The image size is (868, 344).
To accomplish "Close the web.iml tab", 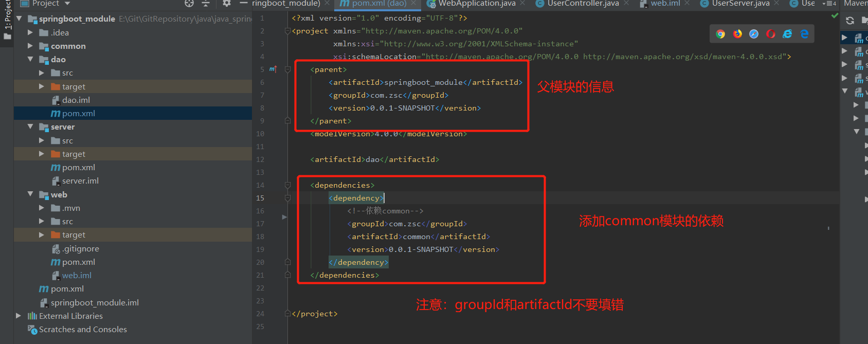I will (688, 3).
